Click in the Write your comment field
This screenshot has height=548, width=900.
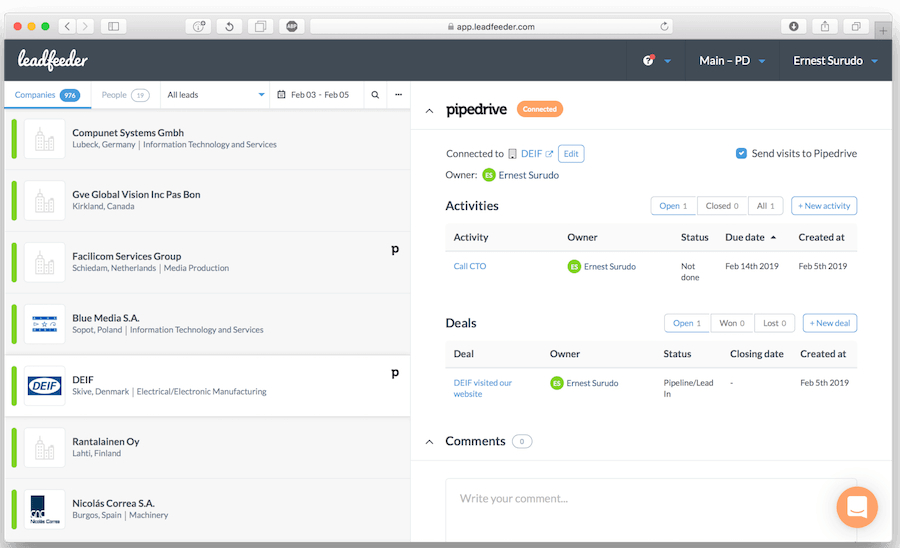pos(651,510)
